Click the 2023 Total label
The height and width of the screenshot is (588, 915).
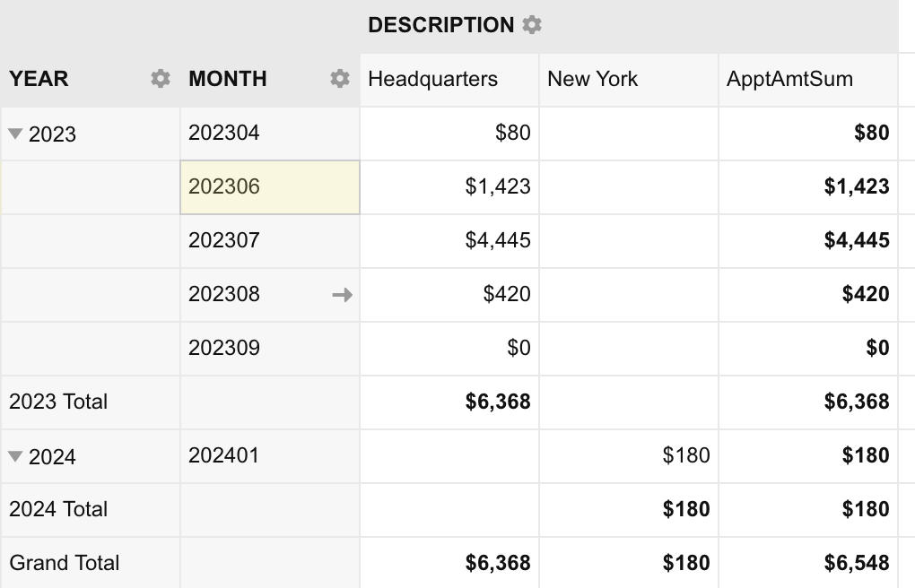[x=57, y=402]
